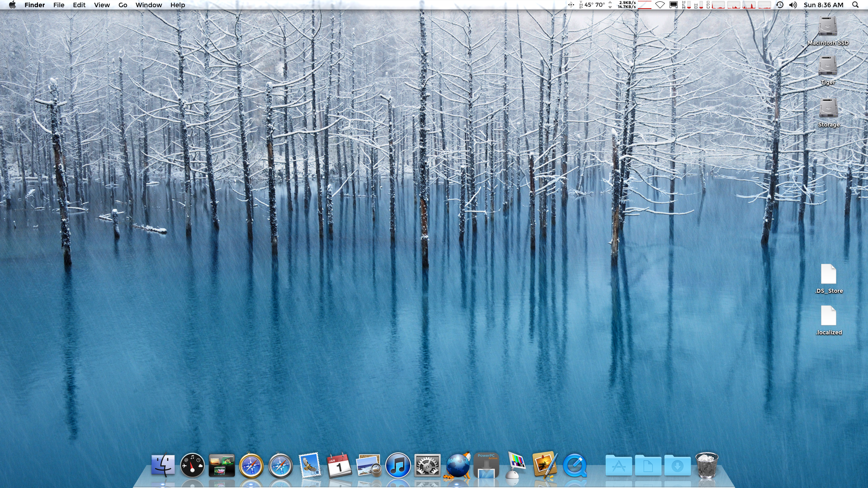868x488 pixels.
Task: Open Mission Control dock icon
Action: (222, 465)
